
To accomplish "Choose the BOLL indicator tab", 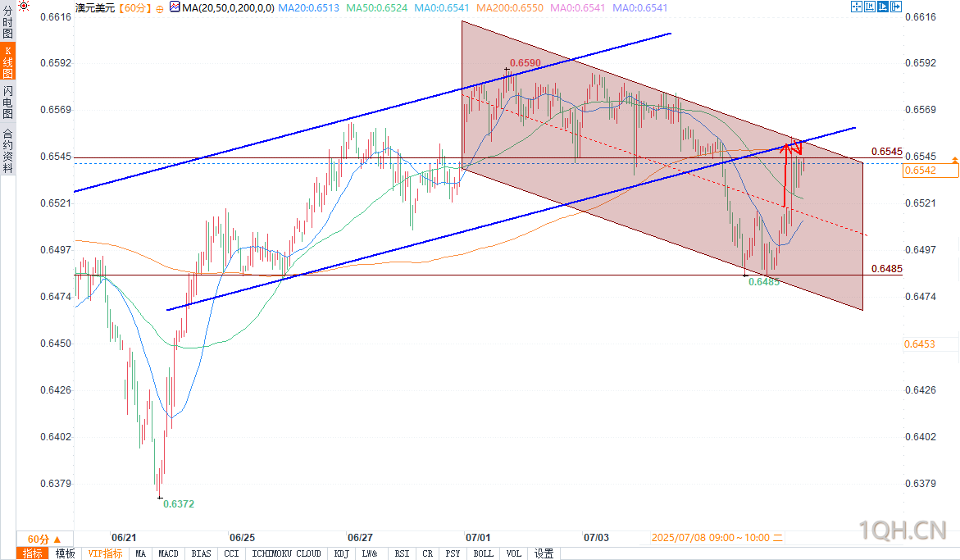I will click(x=483, y=553).
